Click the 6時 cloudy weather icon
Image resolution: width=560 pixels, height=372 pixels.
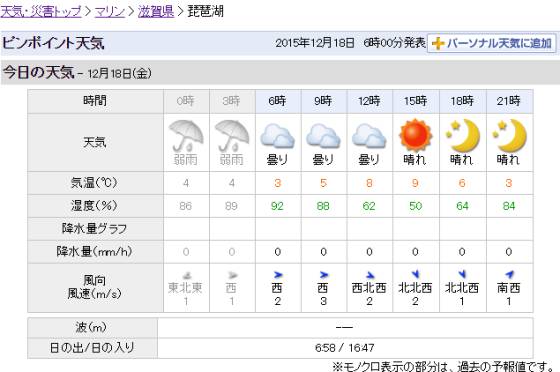278,136
